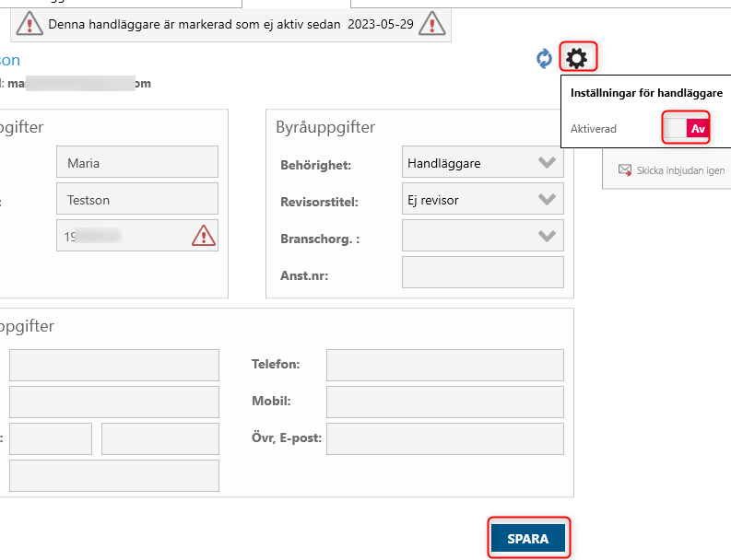731x560 pixels.
Task: Click the Byråuppgifter section heading
Action: (x=325, y=127)
